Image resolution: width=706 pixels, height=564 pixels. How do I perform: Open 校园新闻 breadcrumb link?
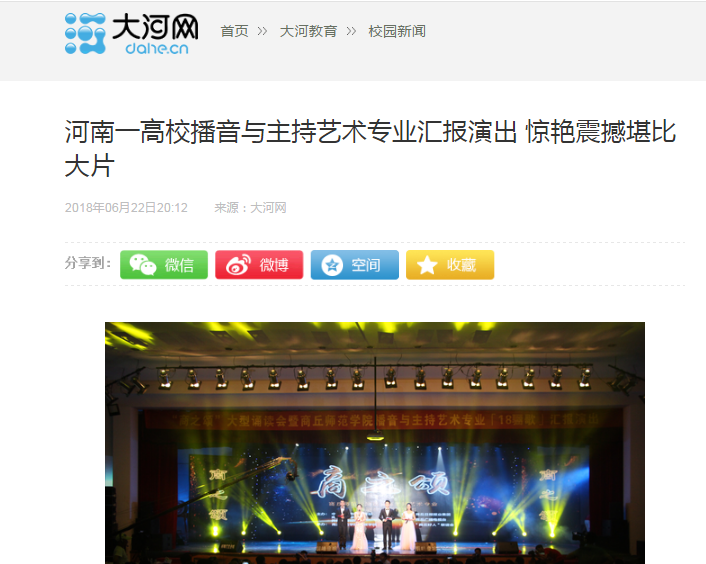click(397, 32)
